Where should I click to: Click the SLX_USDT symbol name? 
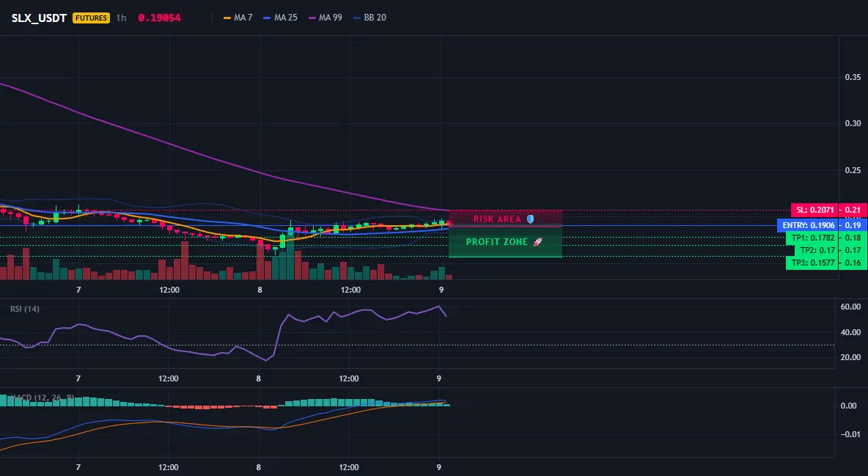point(39,18)
